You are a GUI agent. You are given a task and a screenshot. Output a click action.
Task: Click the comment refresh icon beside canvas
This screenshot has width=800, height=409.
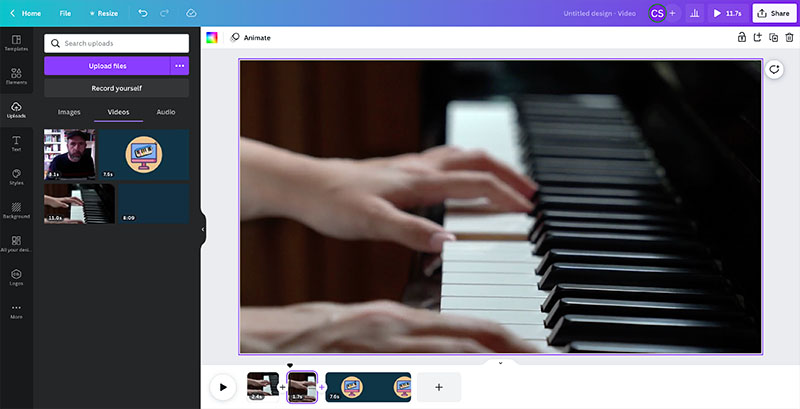click(x=774, y=69)
